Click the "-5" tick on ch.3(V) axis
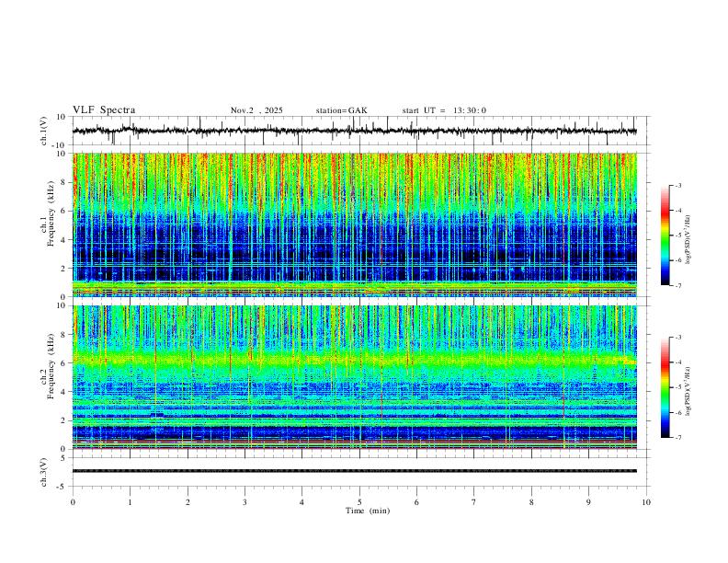 pos(63,487)
